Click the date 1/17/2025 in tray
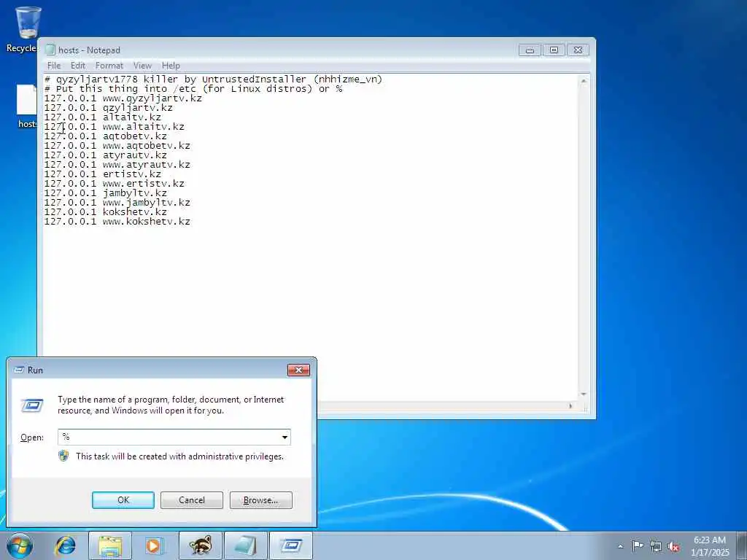Viewport: 747px width, 560px height. pos(710,553)
